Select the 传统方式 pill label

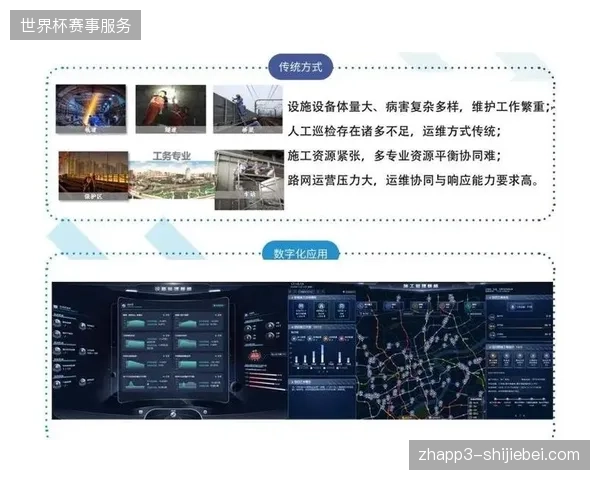[300, 67]
